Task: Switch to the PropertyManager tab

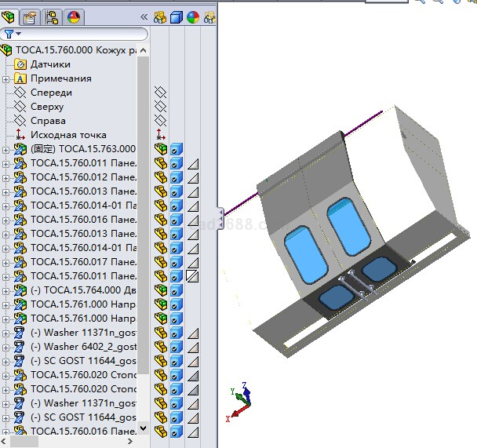Action: click(31, 17)
